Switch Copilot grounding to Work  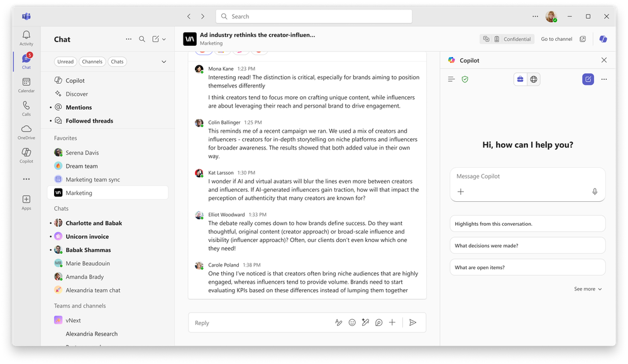(520, 79)
